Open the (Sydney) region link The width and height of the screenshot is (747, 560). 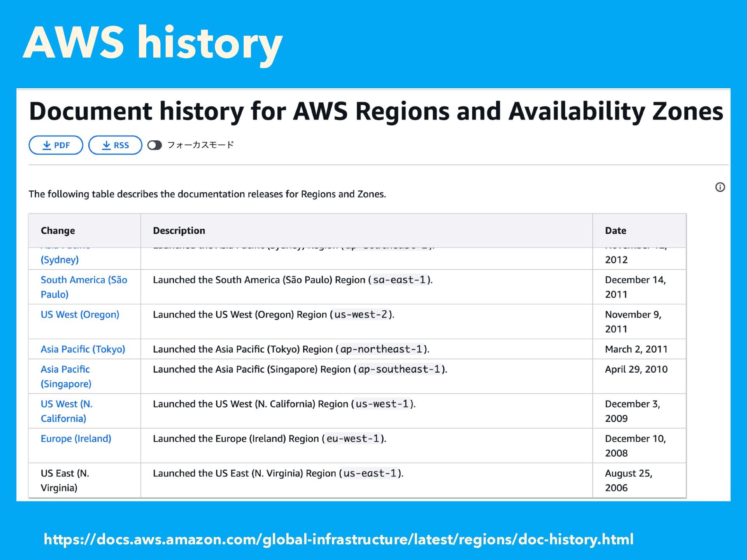click(60, 259)
